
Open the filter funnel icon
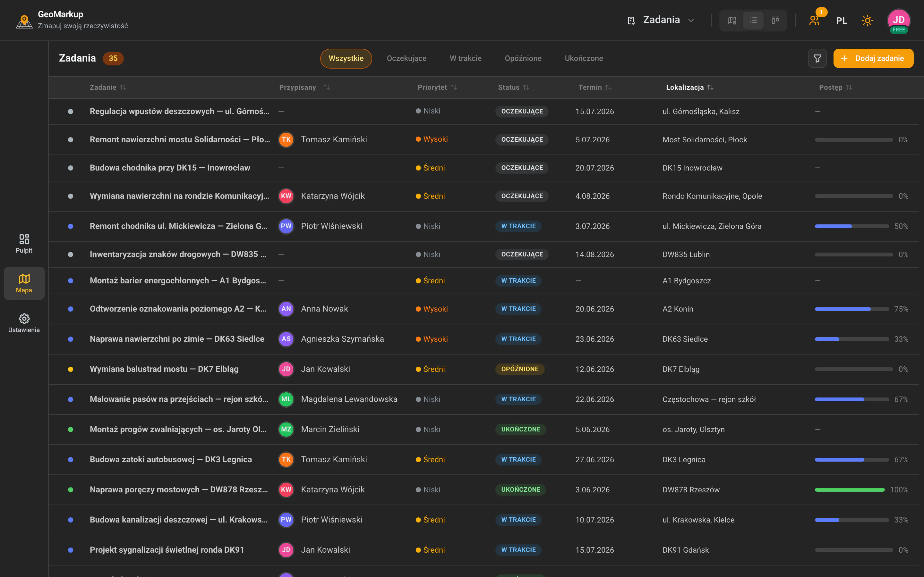click(817, 58)
